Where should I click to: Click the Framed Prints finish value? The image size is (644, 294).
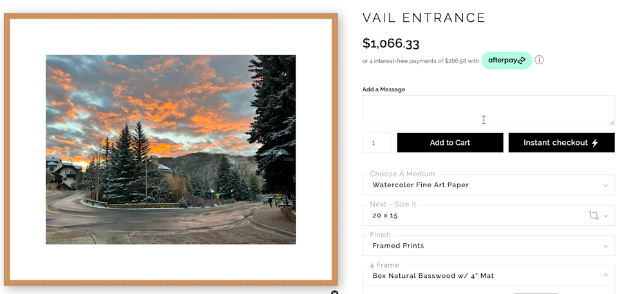click(x=398, y=246)
